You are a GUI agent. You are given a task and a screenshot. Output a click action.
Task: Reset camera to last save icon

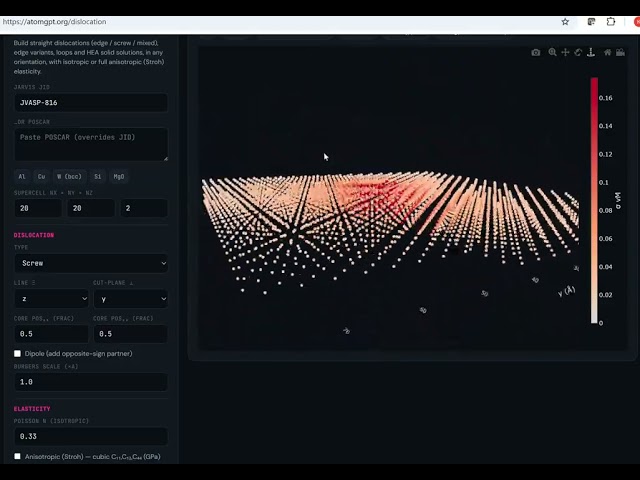(620, 52)
